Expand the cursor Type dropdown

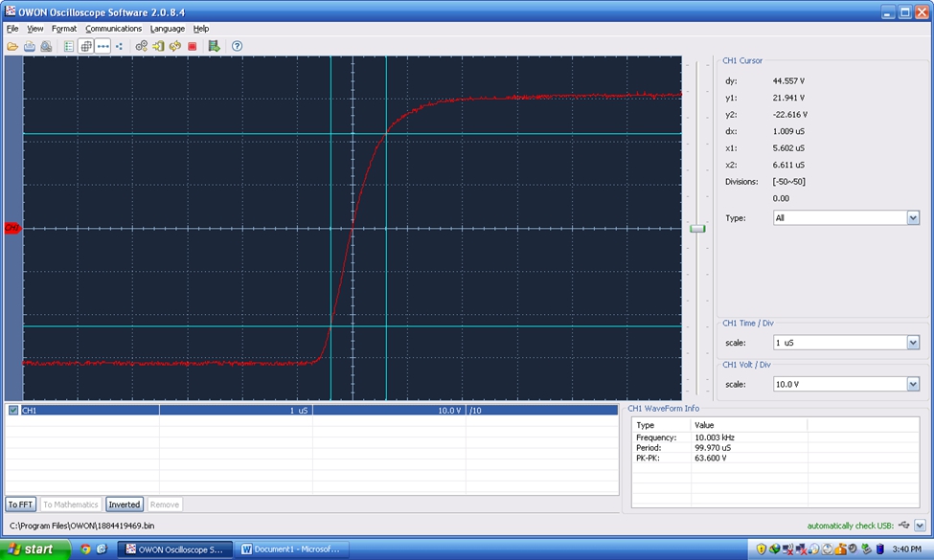(913, 218)
